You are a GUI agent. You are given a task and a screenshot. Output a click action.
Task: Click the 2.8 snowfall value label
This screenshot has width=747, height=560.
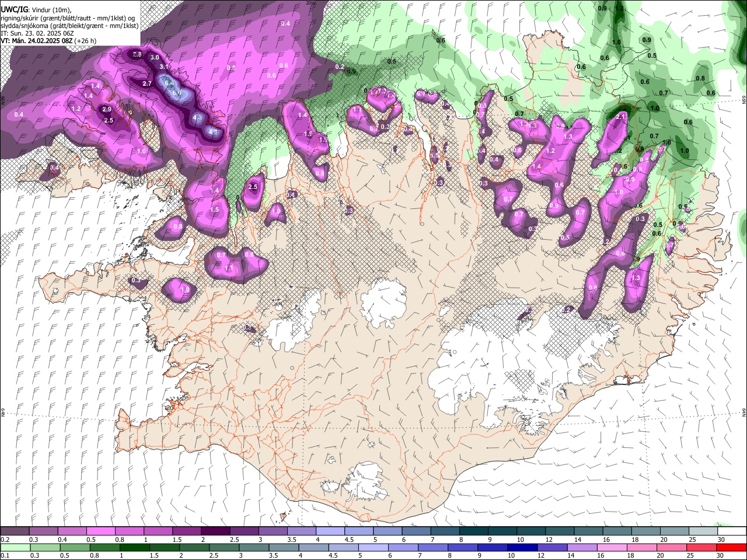pyautogui.click(x=137, y=54)
